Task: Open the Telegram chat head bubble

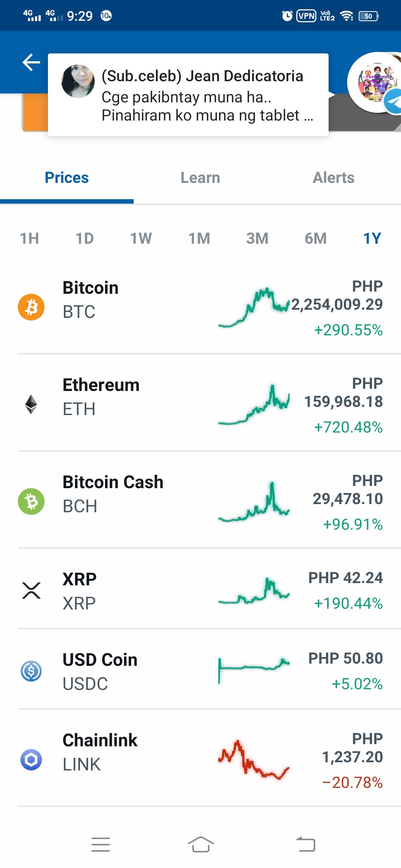Action: tap(375, 82)
